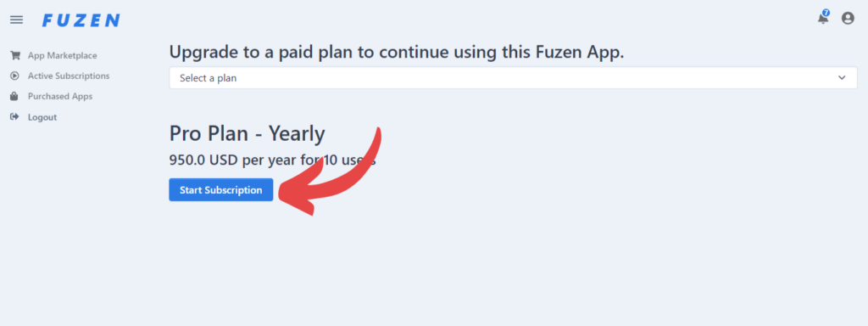This screenshot has height=326, width=868.
Task: Click the shopping cart icon beside App Marketplace
Action: (15, 55)
